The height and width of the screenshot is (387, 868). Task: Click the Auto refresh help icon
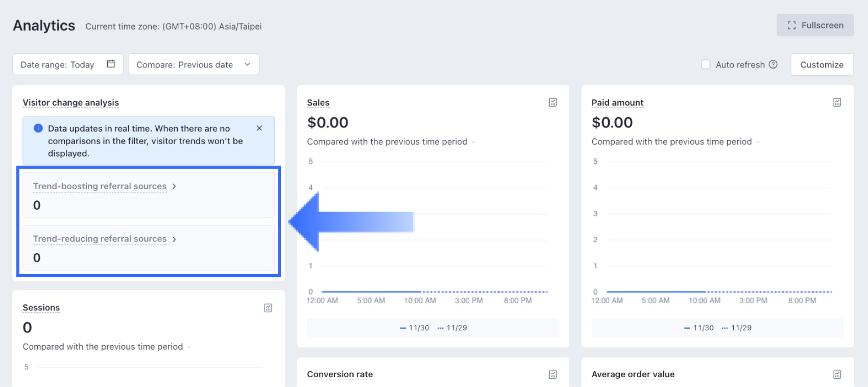pos(773,64)
